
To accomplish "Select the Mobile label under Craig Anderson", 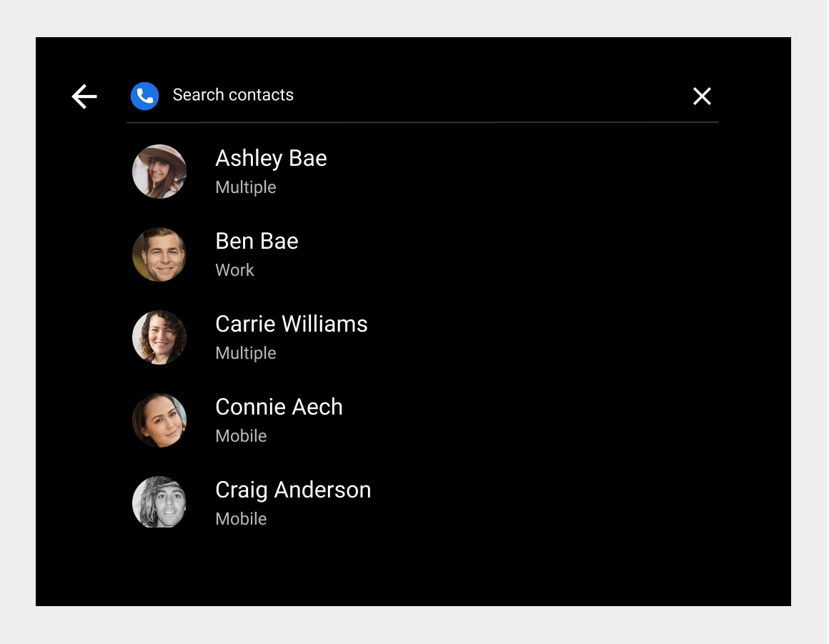I will coord(241,519).
